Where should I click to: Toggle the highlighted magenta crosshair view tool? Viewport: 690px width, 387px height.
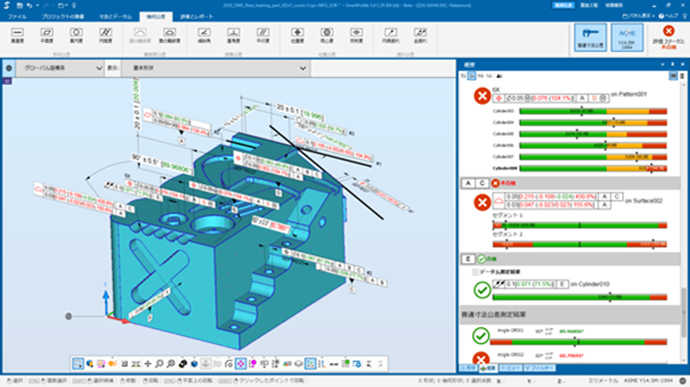coord(241,364)
